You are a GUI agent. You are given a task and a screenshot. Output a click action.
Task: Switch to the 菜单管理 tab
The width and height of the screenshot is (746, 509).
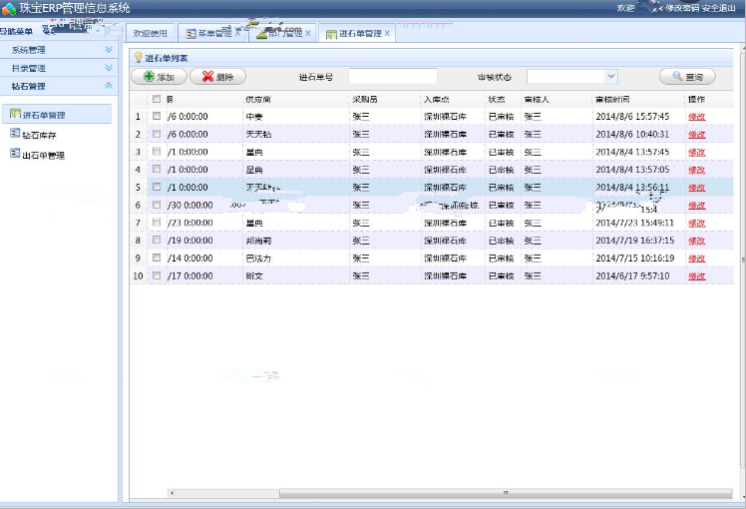point(210,33)
